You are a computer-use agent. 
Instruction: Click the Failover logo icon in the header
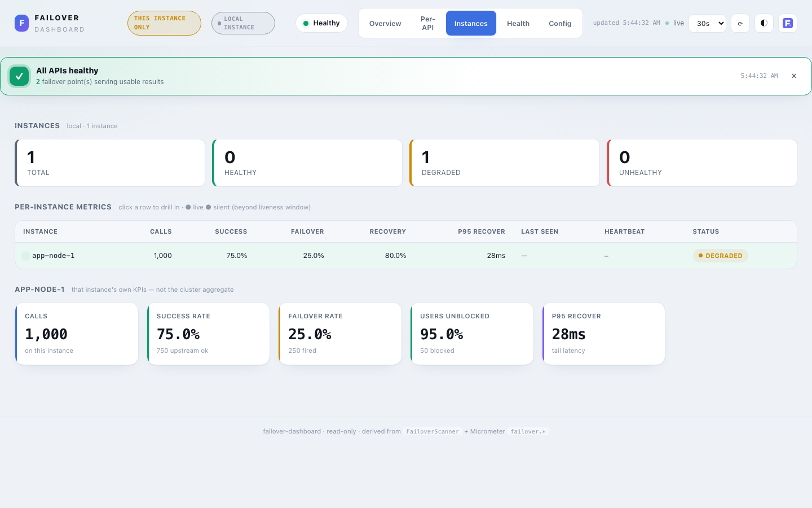pos(21,23)
